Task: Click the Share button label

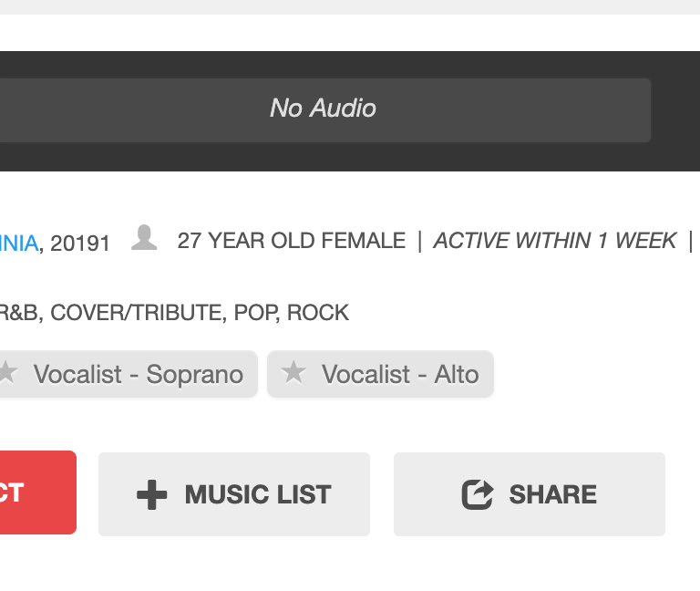Action: [x=552, y=494]
